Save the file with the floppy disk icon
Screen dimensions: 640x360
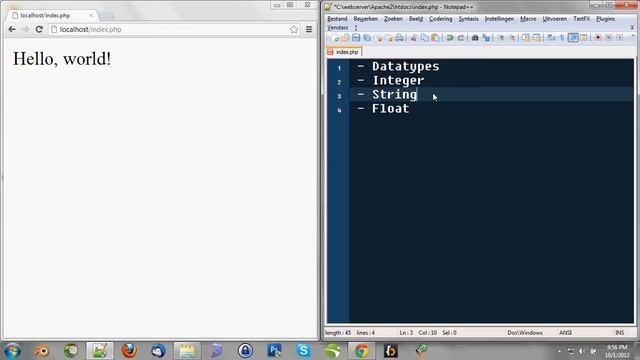[x=356, y=38]
